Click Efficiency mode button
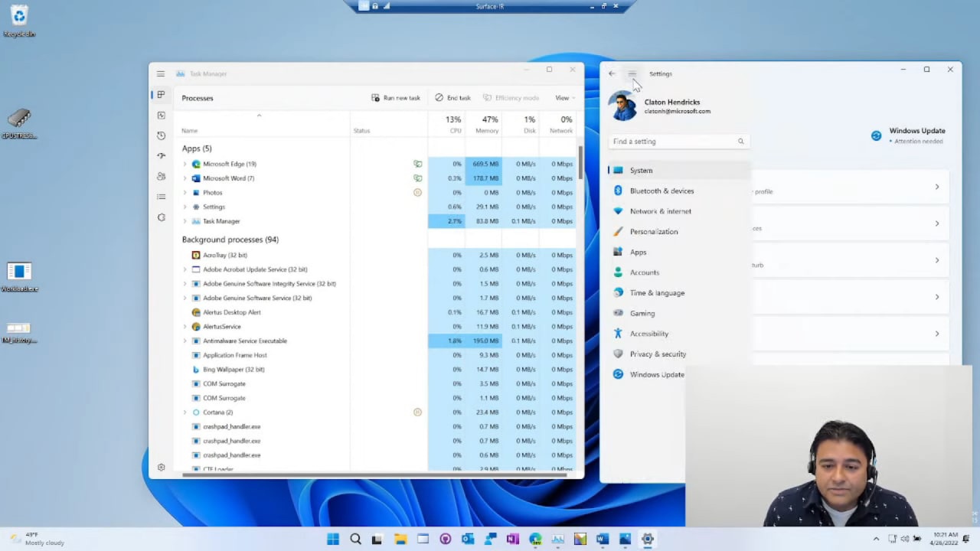The image size is (980, 551). 511,98
